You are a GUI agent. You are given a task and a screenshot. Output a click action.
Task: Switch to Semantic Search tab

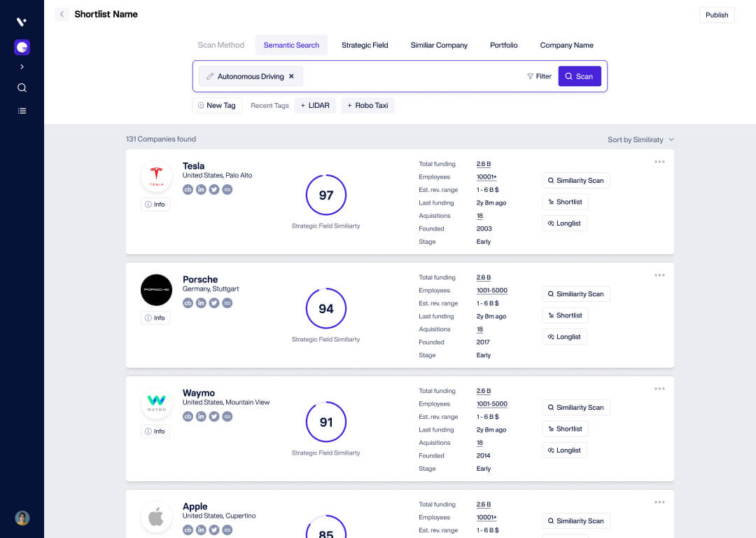(291, 45)
